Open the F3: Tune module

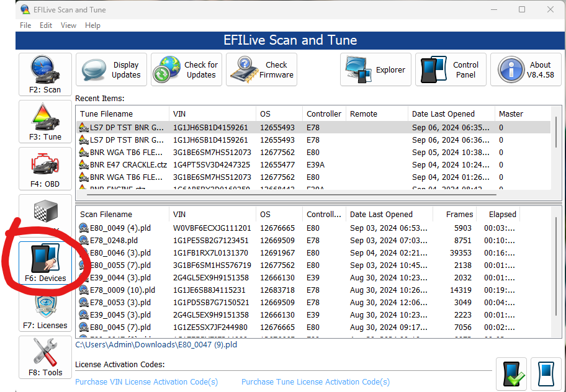(x=45, y=122)
